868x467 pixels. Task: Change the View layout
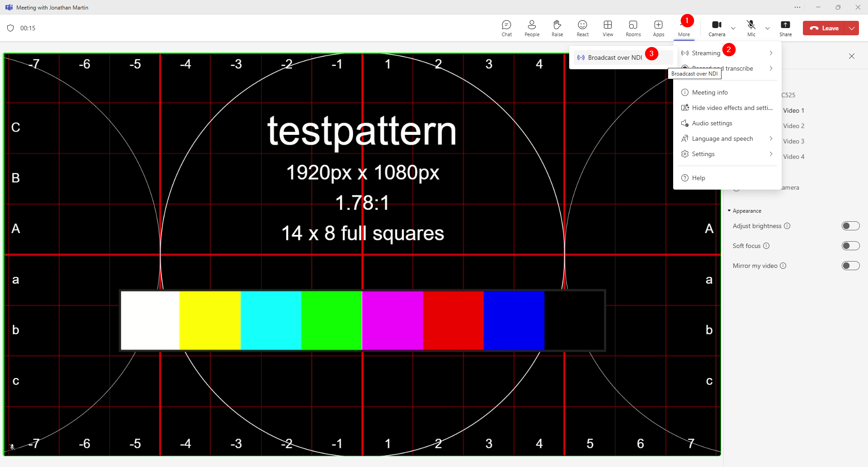[x=608, y=28]
